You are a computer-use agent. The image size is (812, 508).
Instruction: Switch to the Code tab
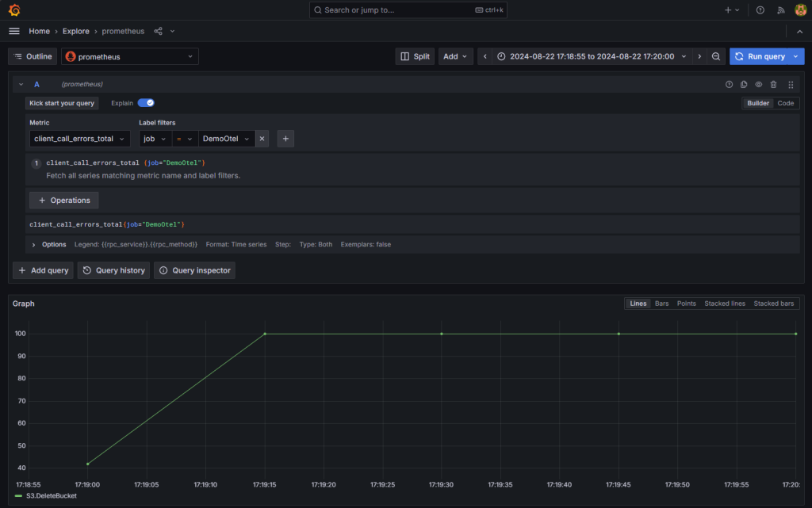(785, 103)
